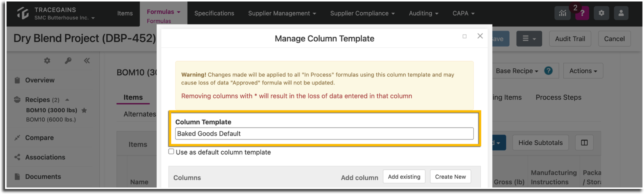The height and width of the screenshot is (194, 644).
Task: Click the Create New column button
Action: (450, 177)
